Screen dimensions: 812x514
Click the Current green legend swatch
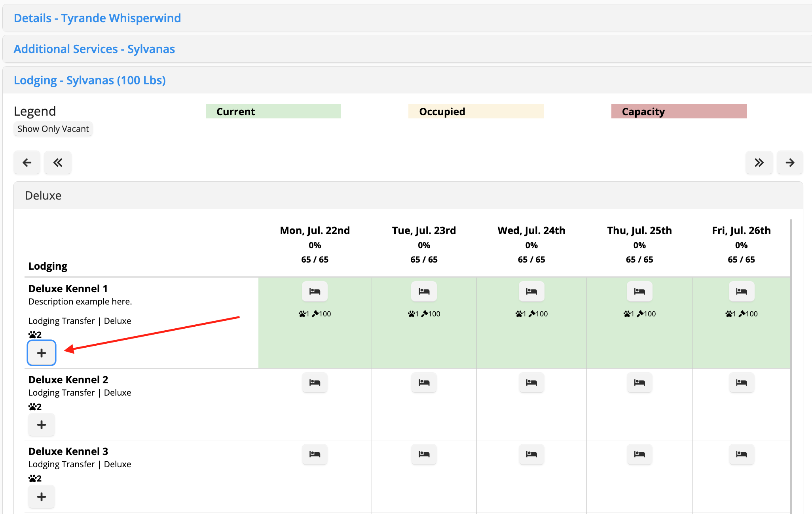click(x=273, y=111)
